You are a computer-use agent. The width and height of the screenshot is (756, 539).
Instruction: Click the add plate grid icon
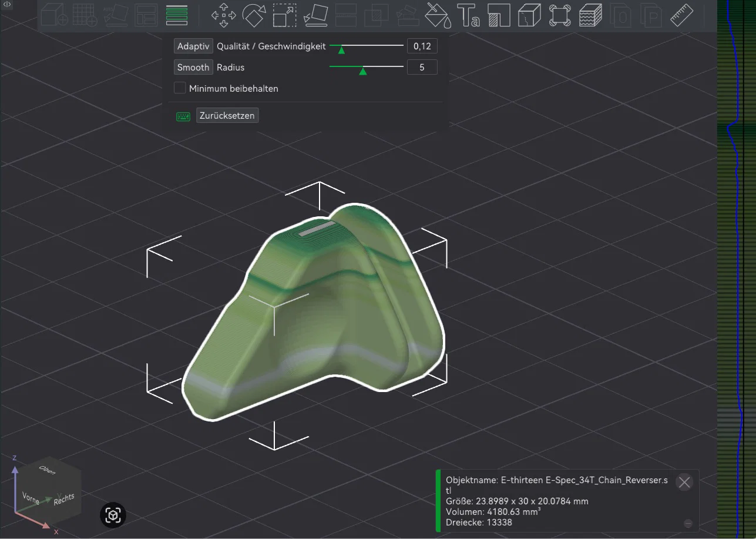pyautogui.click(x=85, y=15)
